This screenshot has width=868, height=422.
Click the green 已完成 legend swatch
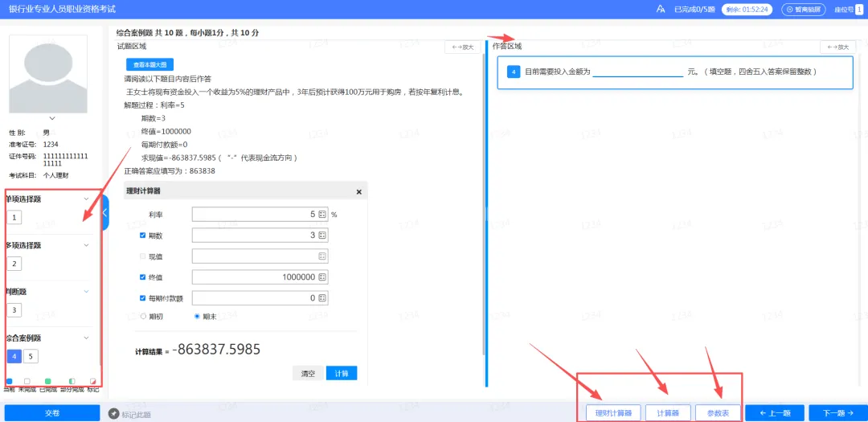coord(48,382)
